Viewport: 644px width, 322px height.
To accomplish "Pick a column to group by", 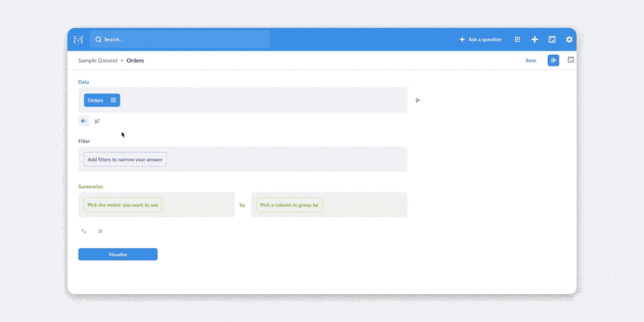I will pyautogui.click(x=289, y=205).
